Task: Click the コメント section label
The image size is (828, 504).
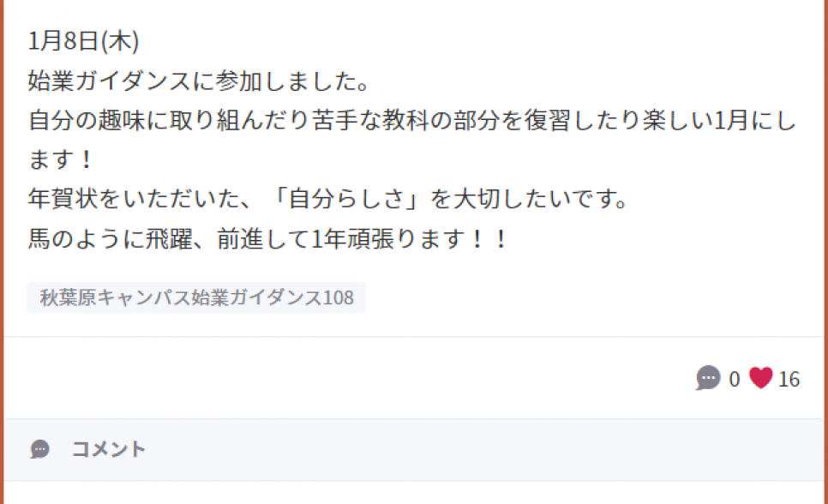Action: pos(108,449)
